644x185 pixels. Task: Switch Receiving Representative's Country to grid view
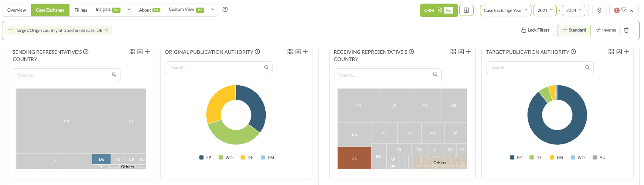(x=453, y=52)
